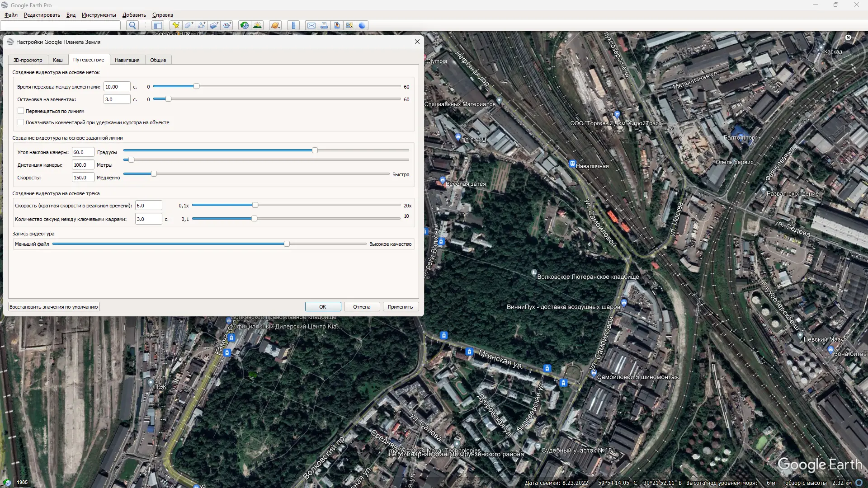Screen dimensions: 868x488
Task: Add an image overlay
Action: 214,25
